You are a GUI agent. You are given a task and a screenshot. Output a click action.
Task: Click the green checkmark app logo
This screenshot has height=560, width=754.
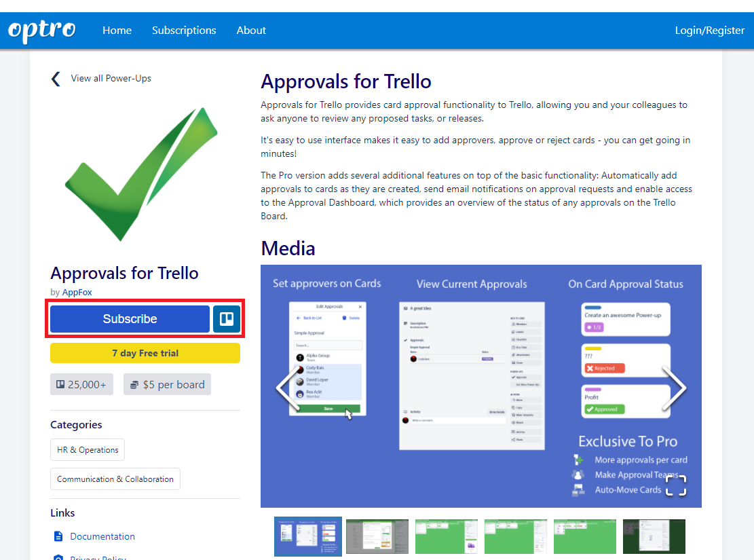pyautogui.click(x=141, y=174)
